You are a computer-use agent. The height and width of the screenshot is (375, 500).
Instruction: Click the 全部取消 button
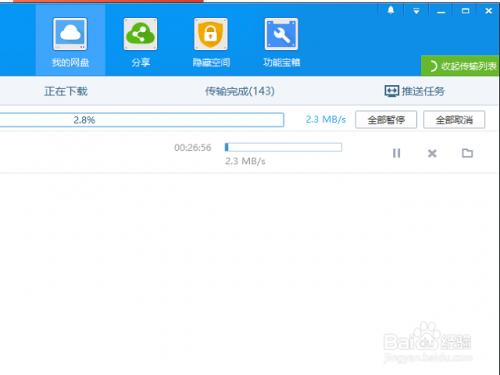pyautogui.click(x=454, y=120)
